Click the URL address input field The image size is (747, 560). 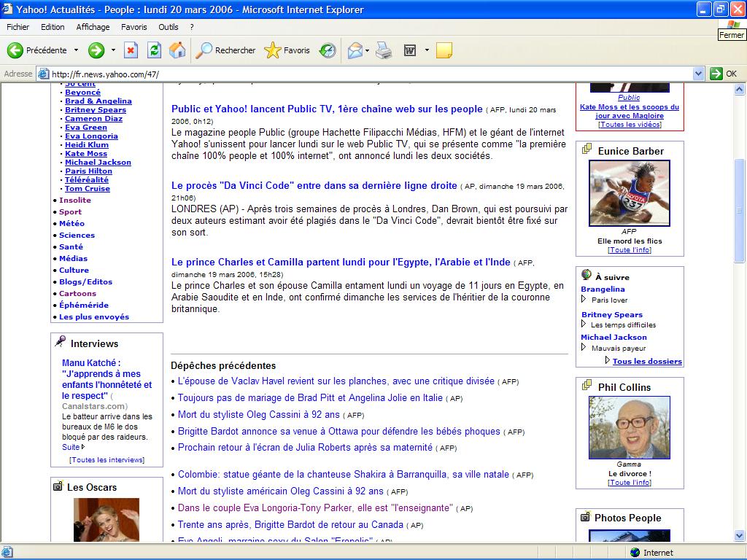(365, 74)
